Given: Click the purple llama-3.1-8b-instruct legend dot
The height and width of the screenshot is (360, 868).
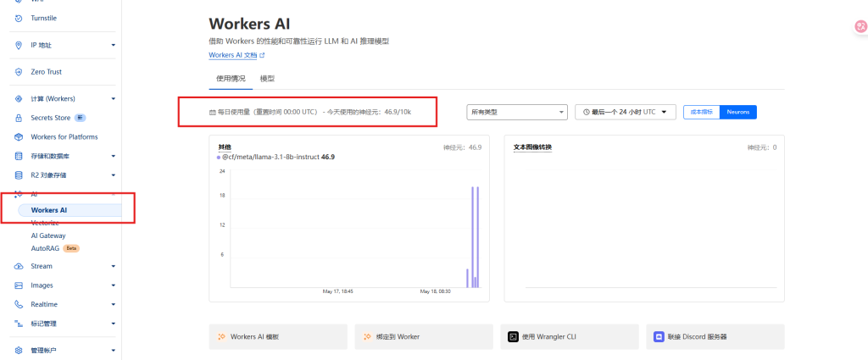Looking at the screenshot, I should pos(220,158).
